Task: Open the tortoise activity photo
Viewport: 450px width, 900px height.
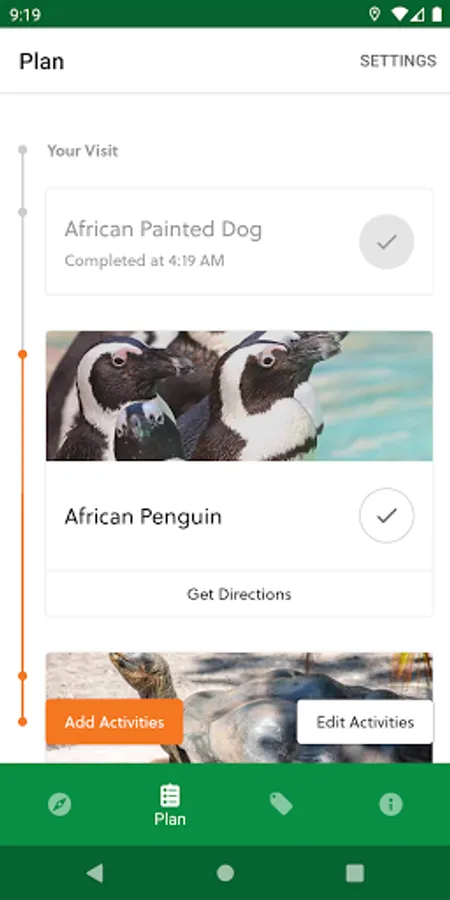Action: 239,677
